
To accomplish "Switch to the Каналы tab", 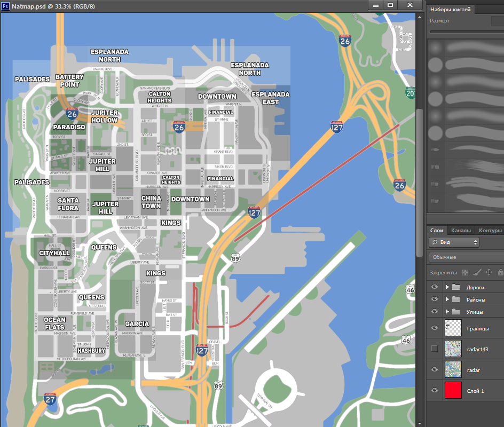I will click(461, 231).
